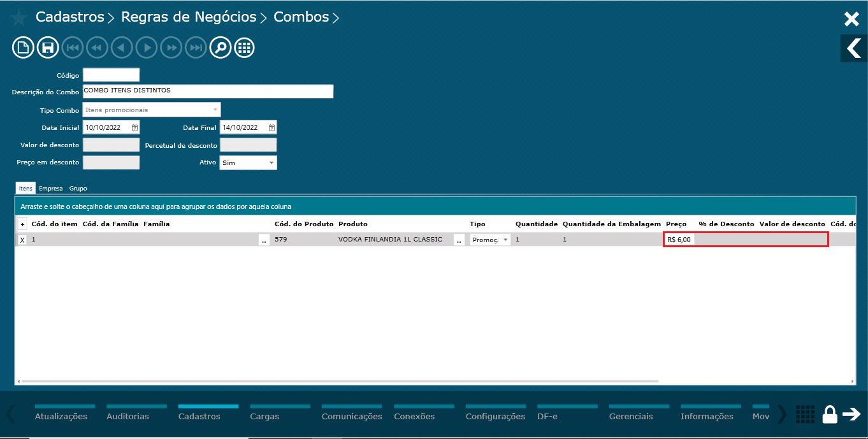Open calendar picker for Data Inicial
Viewport: 868px width, 439px height.
pos(134,127)
